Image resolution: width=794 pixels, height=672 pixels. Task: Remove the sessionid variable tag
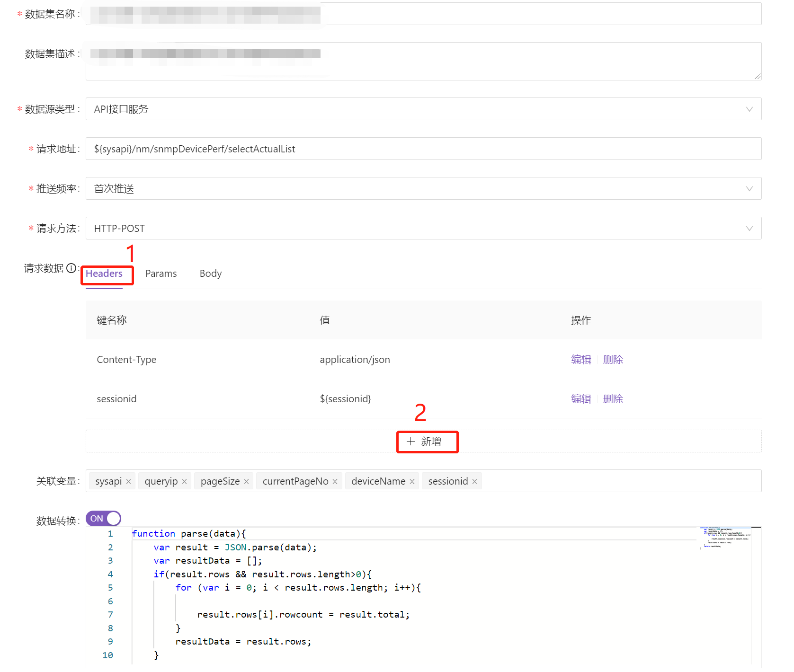(474, 482)
